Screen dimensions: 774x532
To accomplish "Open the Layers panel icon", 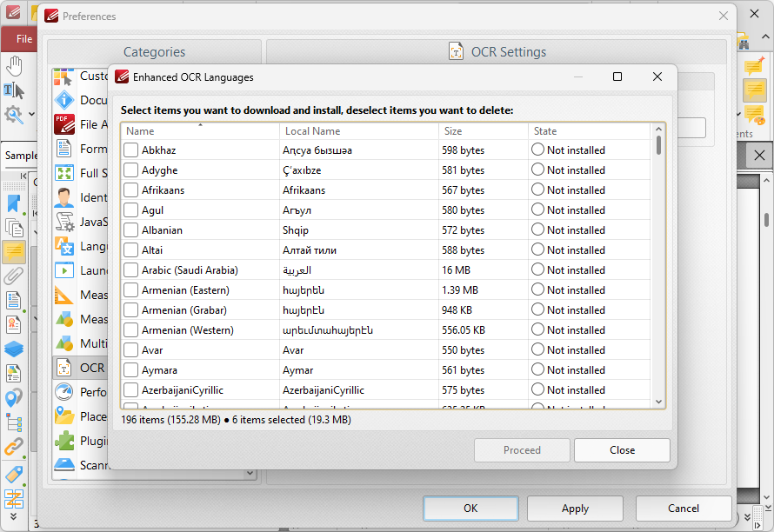I will point(14,349).
